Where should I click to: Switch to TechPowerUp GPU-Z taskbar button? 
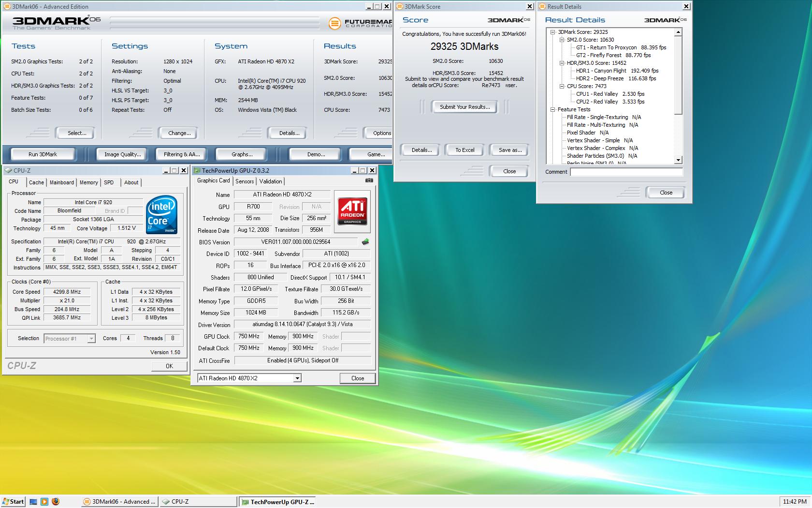tap(277, 502)
